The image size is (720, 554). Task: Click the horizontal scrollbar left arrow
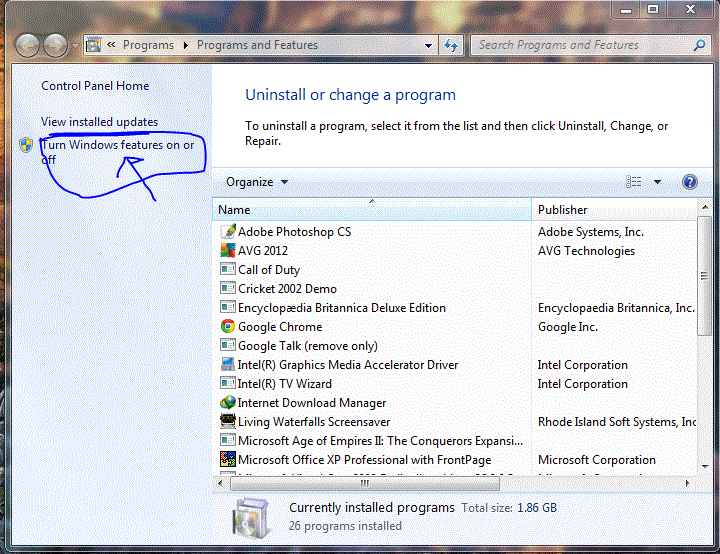[x=220, y=483]
